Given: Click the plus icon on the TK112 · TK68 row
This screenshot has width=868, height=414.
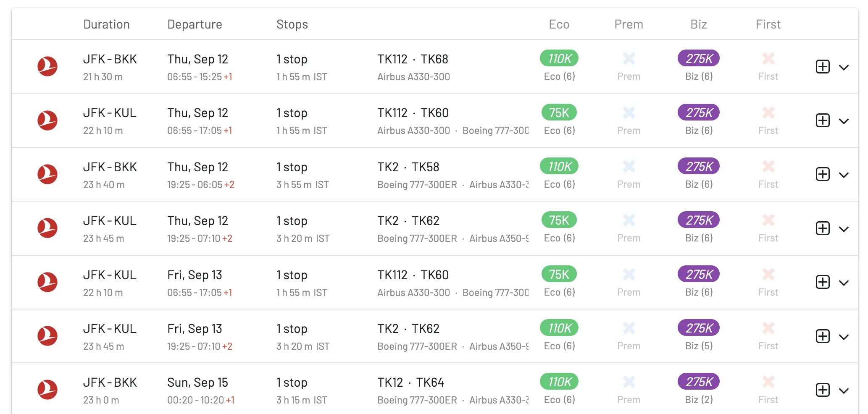Looking at the screenshot, I should point(822,67).
